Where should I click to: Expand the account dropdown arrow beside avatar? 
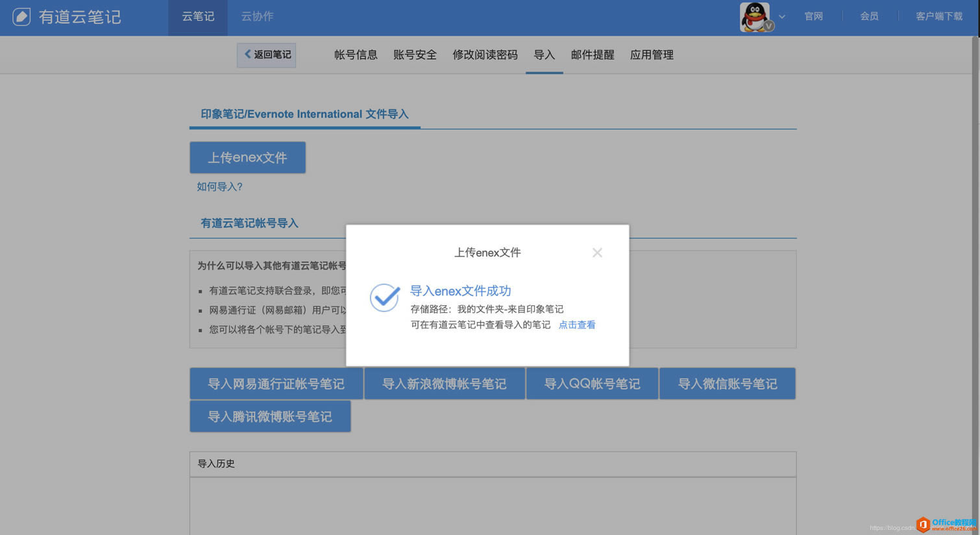782,17
